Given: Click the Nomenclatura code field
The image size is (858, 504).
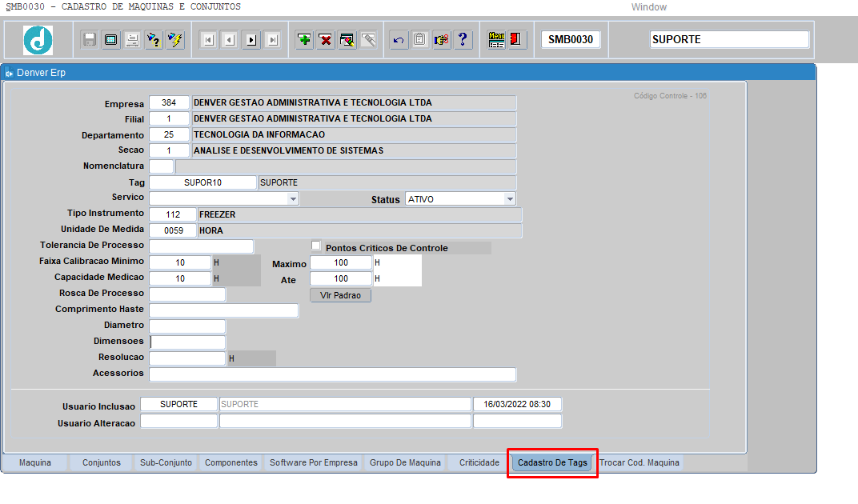Looking at the screenshot, I should [162, 166].
